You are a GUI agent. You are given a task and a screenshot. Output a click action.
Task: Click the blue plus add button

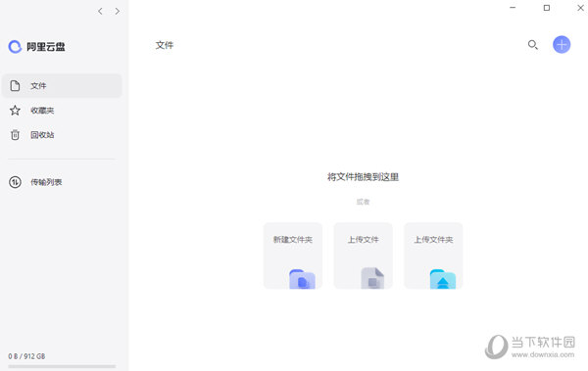coord(562,45)
